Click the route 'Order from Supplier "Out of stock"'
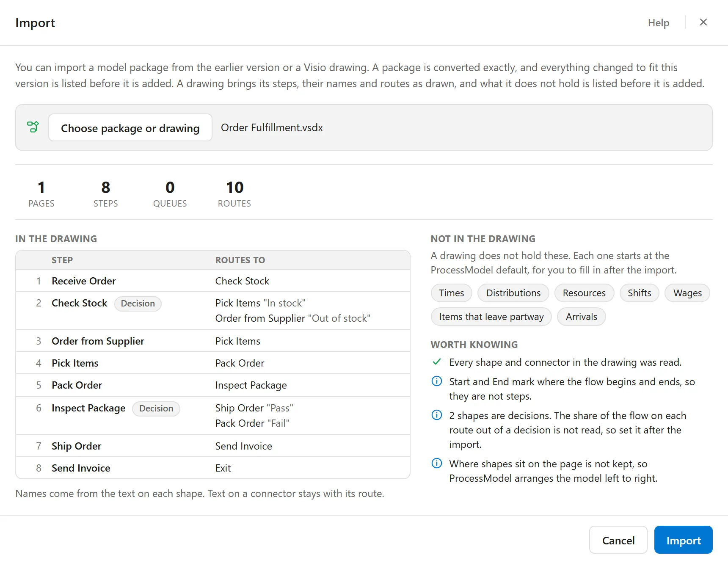Image resolution: width=728 pixels, height=563 pixels. tap(293, 318)
